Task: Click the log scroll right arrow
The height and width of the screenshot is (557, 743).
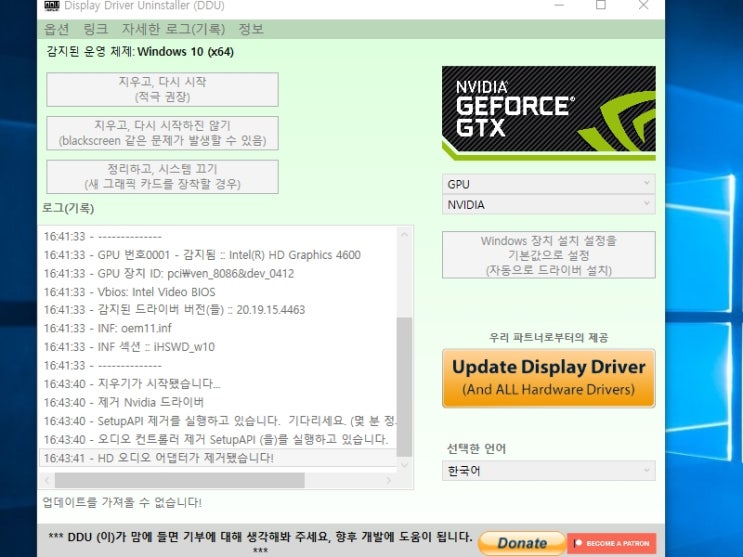Action: [x=389, y=480]
